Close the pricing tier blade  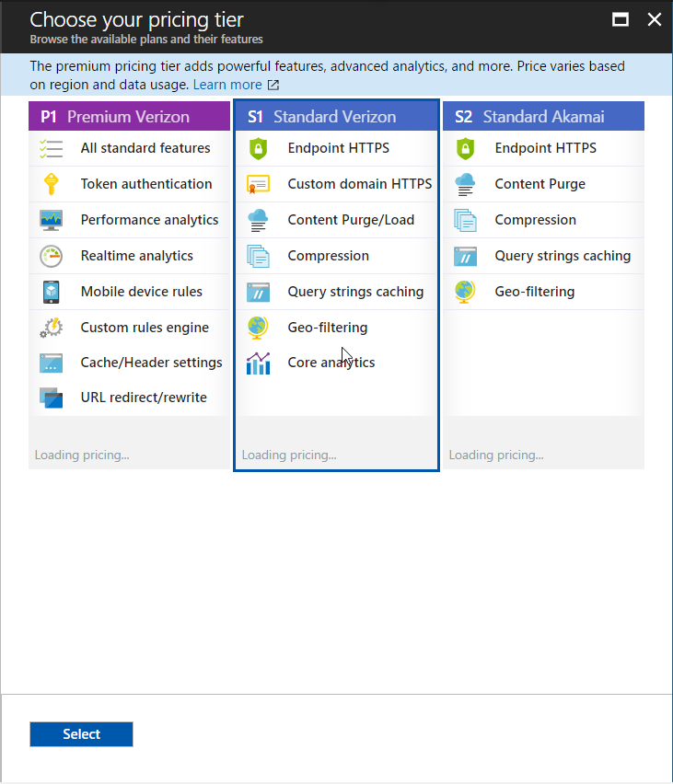(x=655, y=19)
